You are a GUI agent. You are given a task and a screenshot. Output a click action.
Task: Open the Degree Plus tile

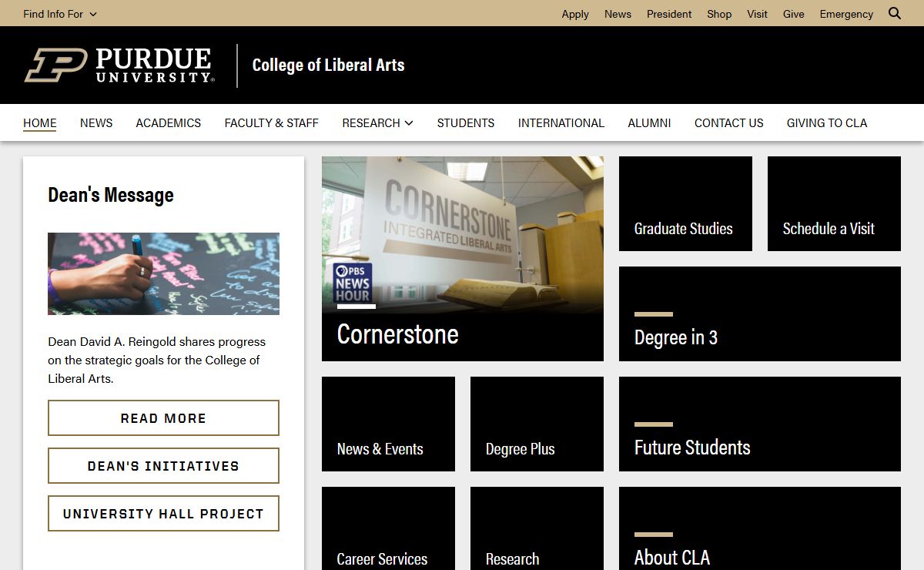537,424
